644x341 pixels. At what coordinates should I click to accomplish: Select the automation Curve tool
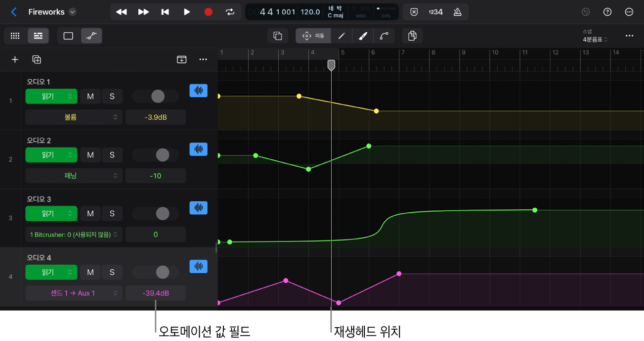[x=384, y=36]
